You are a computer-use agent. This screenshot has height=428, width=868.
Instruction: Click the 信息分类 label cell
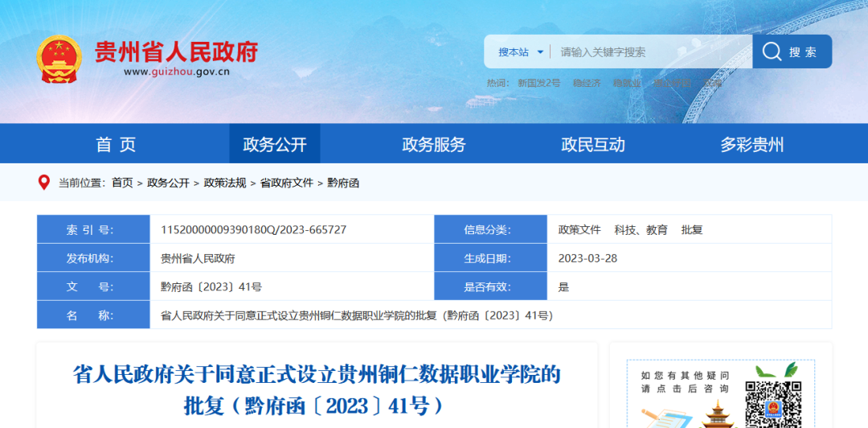click(x=490, y=229)
